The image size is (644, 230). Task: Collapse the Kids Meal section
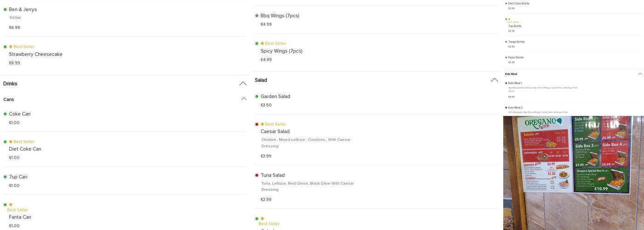tap(640, 74)
